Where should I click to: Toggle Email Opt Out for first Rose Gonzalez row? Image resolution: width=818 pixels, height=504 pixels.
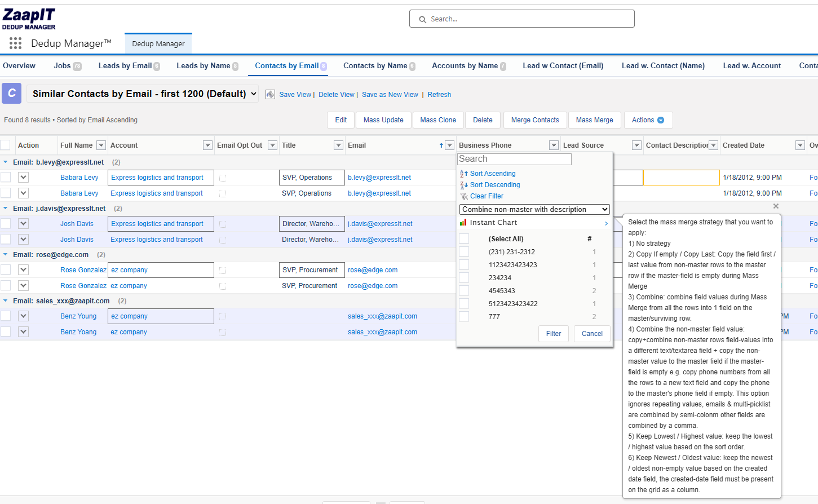click(223, 271)
